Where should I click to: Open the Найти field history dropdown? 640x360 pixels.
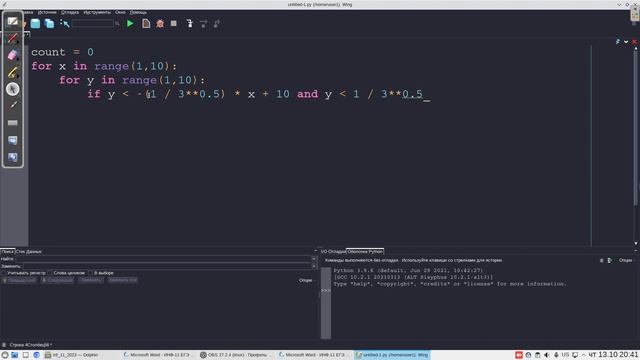(314, 259)
